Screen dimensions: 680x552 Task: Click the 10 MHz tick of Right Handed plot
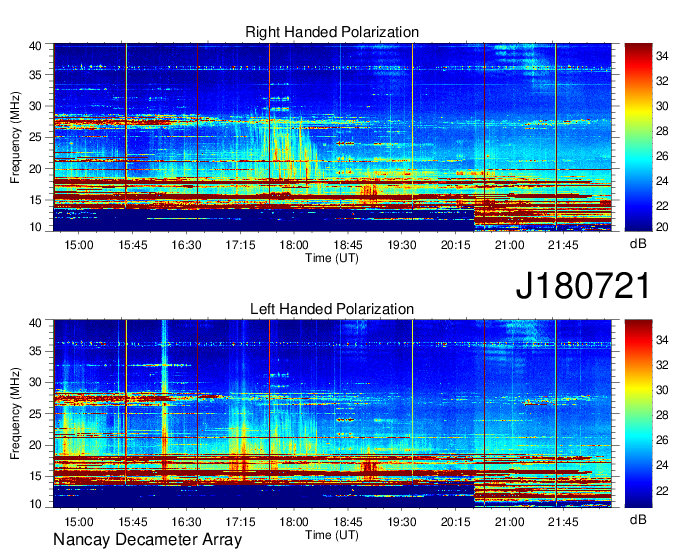(36, 227)
